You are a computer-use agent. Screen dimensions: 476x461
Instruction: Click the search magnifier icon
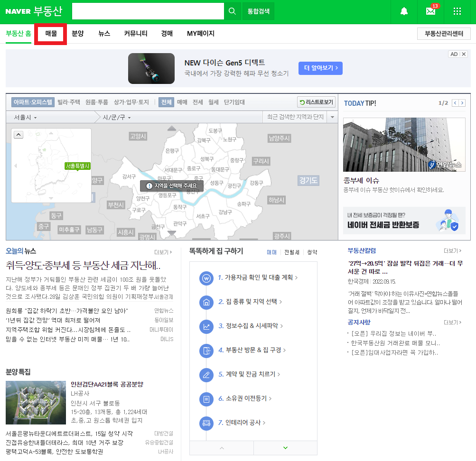pos(232,11)
